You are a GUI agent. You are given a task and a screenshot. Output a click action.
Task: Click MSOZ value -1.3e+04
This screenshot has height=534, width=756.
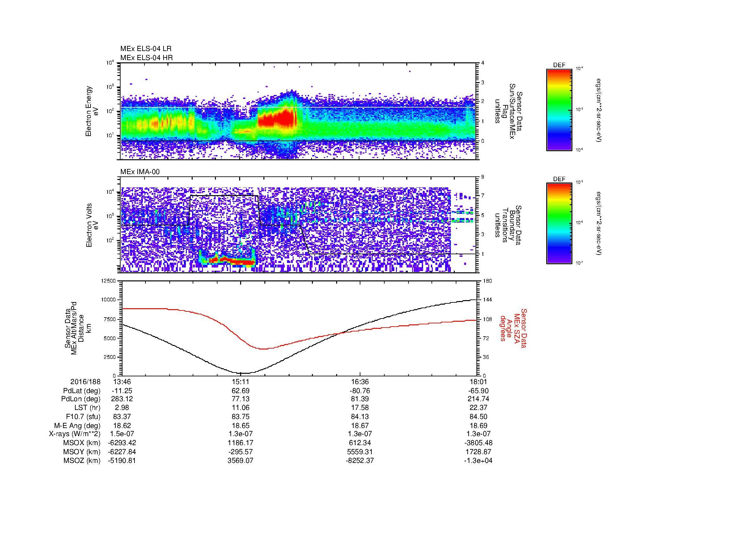(x=478, y=461)
